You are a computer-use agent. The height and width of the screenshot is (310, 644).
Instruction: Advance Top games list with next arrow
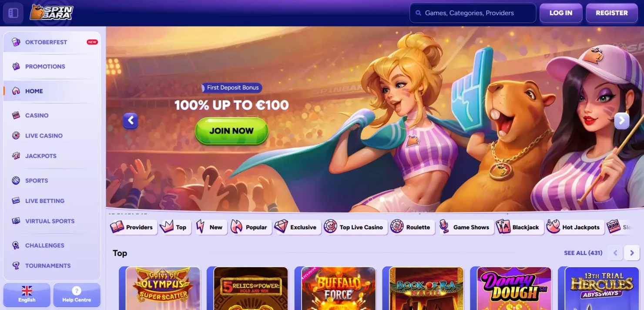pos(632,253)
